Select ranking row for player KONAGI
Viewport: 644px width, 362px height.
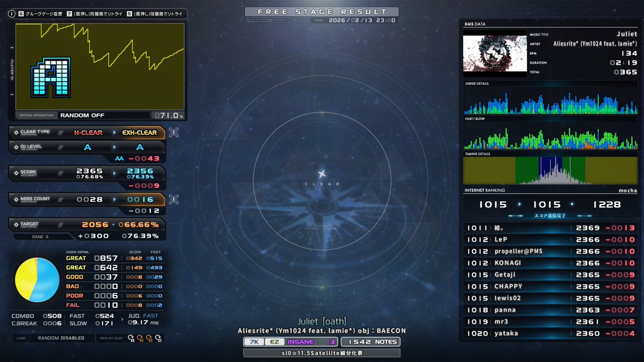pos(550,263)
